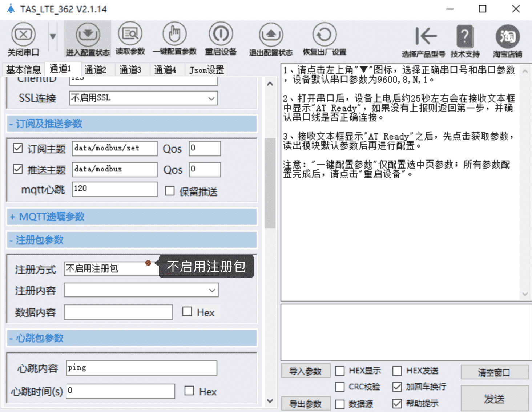
Task: Check the Hex box beside 心跳时间
Action: [x=189, y=391]
